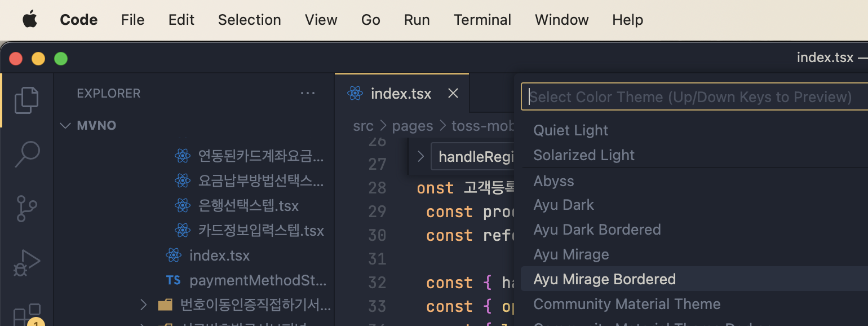Switch to the index.tsx tab
This screenshot has height=326, width=868.
click(x=400, y=93)
